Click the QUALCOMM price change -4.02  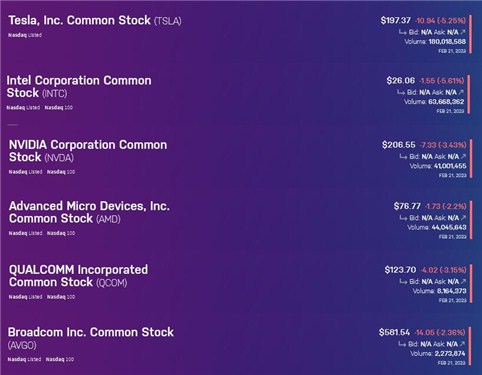[x=428, y=270]
